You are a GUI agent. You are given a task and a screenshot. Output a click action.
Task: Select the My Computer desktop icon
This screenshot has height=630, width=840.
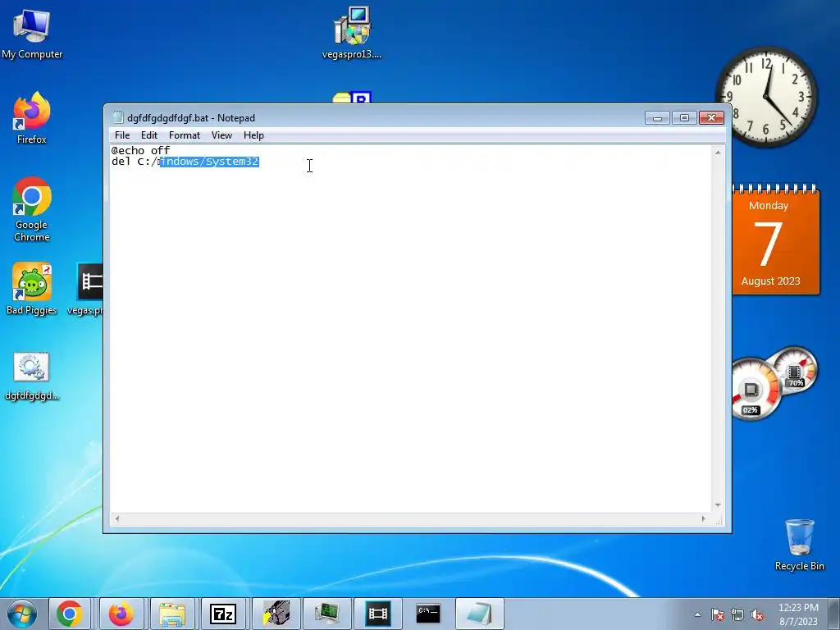point(32,34)
